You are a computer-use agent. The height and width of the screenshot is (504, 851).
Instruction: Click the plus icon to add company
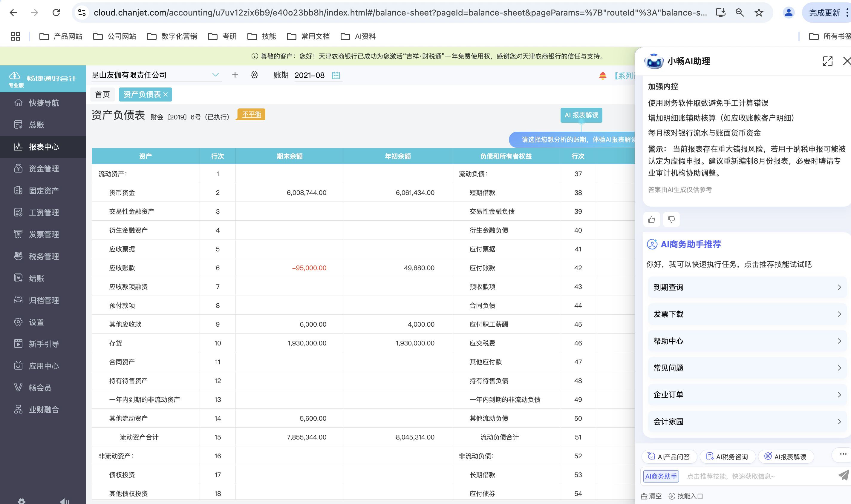235,75
